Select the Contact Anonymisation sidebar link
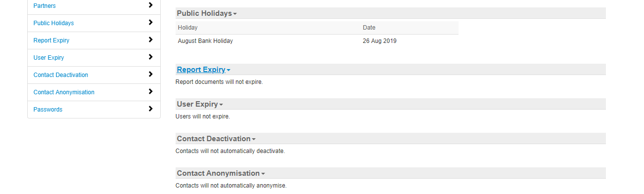This screenshot has height=194, width=644. tap(64, 92)
